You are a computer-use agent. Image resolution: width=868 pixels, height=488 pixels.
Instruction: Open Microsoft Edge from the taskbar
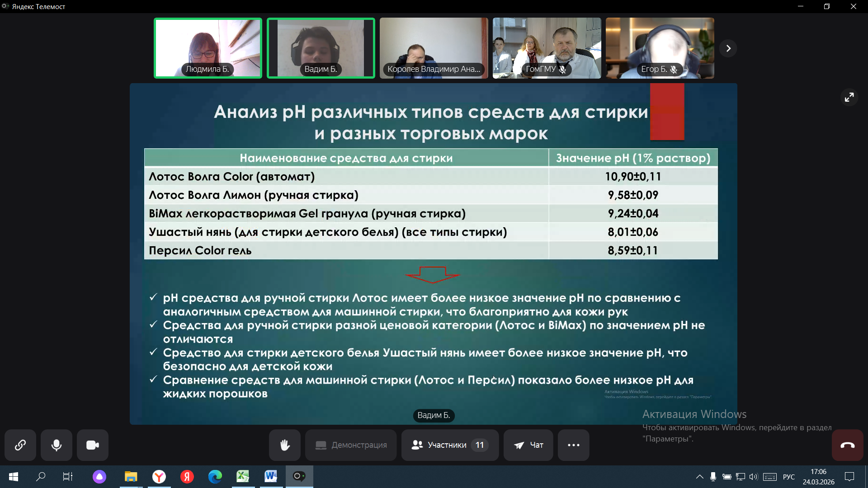pyautogui.click(x=215, y=476)
